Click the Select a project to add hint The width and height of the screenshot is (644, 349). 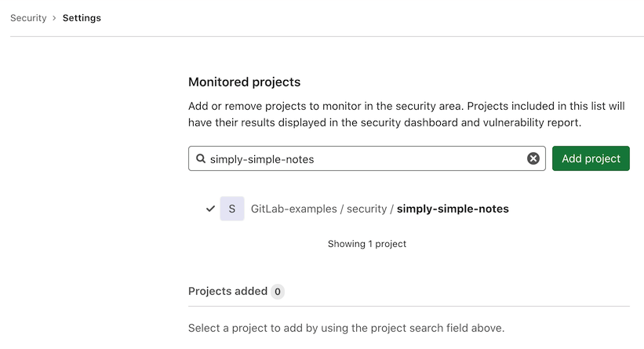[346, 328]
